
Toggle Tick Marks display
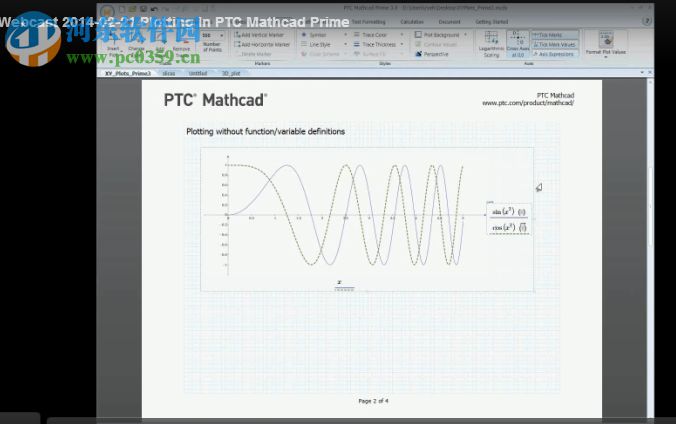(x=554, y=35)
